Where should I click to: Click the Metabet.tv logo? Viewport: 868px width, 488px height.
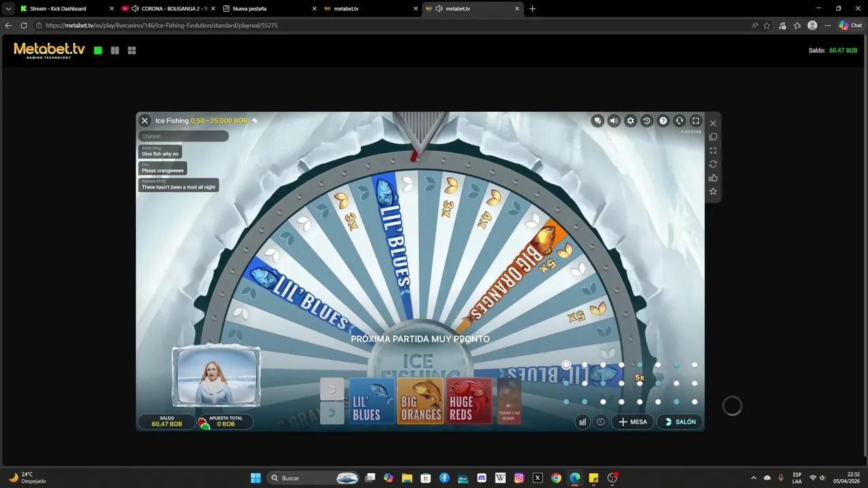tap(50, 50)
